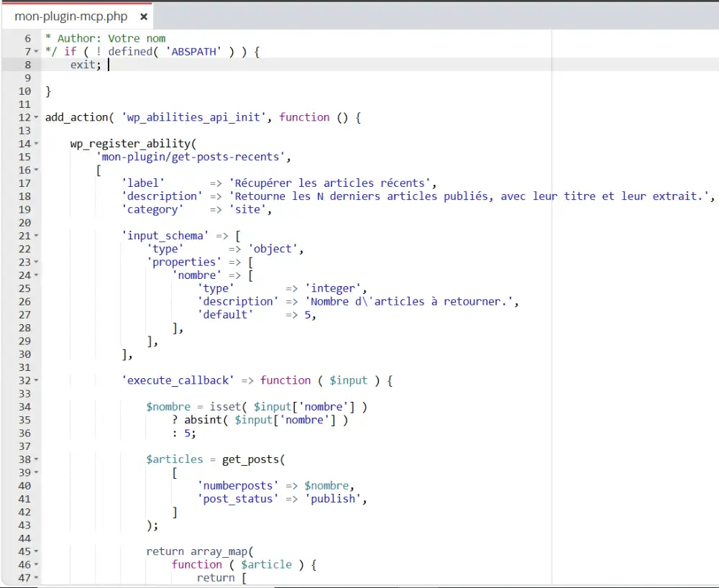Place cursor on 'ABSPATH' string

[x=193, y=52]
